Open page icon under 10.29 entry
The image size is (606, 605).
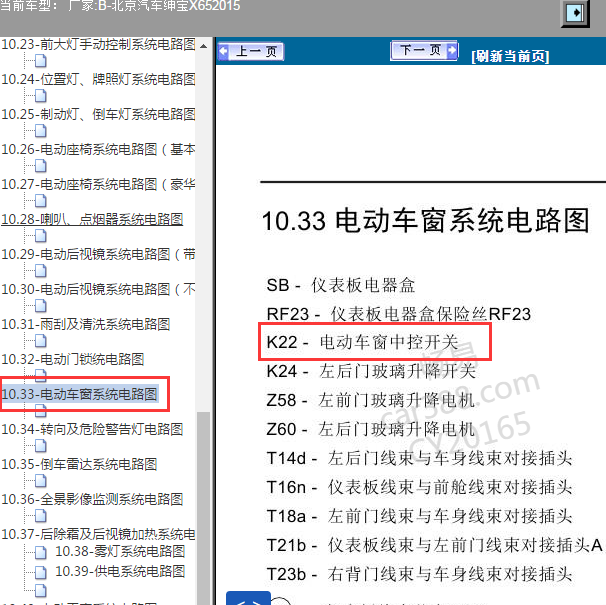(x=41, y=271)
